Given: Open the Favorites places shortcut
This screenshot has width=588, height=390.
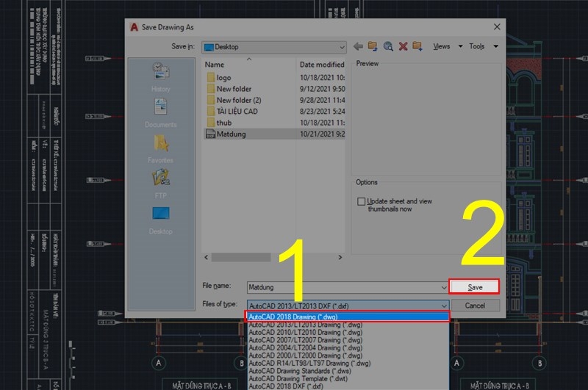Looking at the screenshot, I should 160,149.
